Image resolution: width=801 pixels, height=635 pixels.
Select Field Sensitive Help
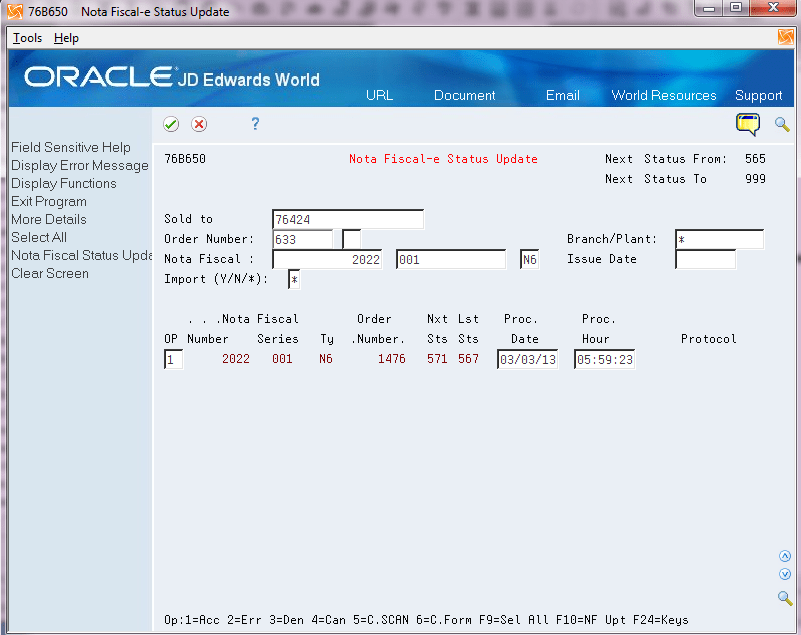(71, 148)
